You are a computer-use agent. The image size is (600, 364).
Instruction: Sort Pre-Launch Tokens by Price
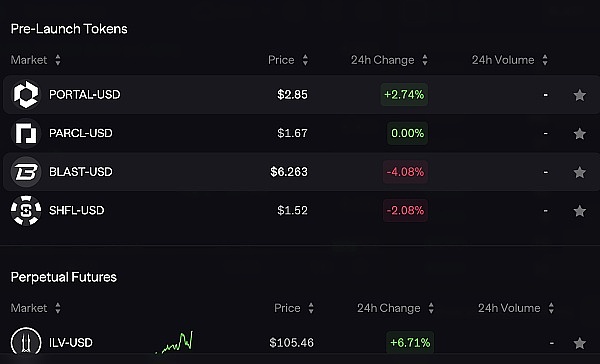click(288, 60)
